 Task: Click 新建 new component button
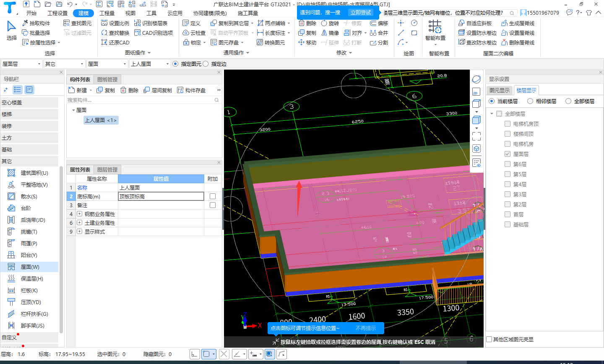78,90
